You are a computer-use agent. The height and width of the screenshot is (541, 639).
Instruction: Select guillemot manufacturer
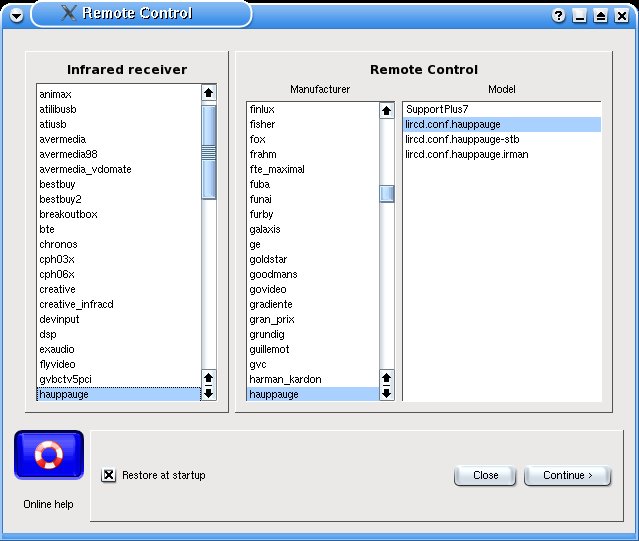click(x=313, y=350)
